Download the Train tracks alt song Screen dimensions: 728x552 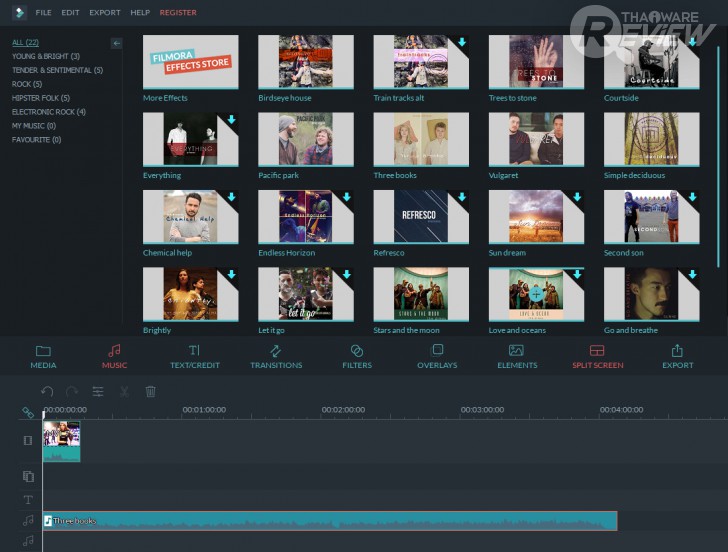point(462,42)
